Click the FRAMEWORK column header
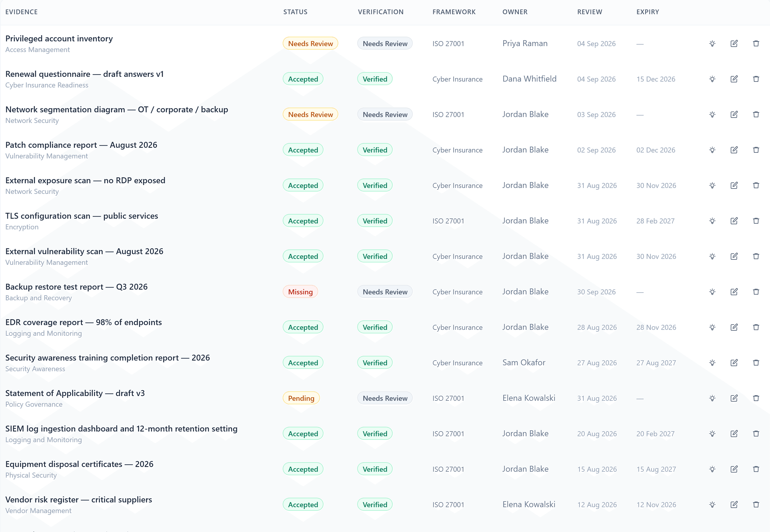Screen dimensions: 770x532 tap(454, 12)
